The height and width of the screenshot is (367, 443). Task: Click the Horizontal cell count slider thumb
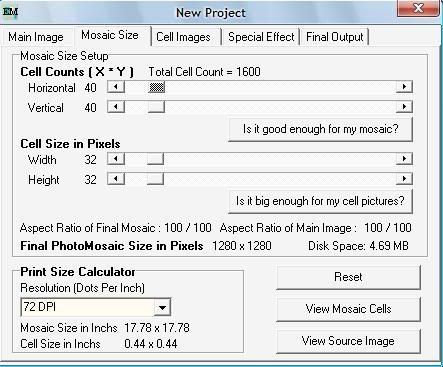pyautogui.click(x=157, y=87)
